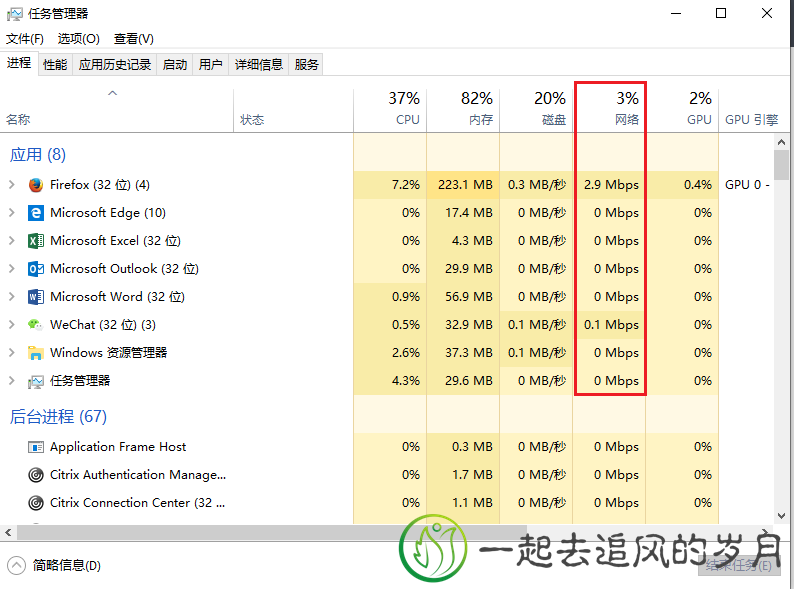Expand the Microsoft Excel process group

tap(12, 241)
